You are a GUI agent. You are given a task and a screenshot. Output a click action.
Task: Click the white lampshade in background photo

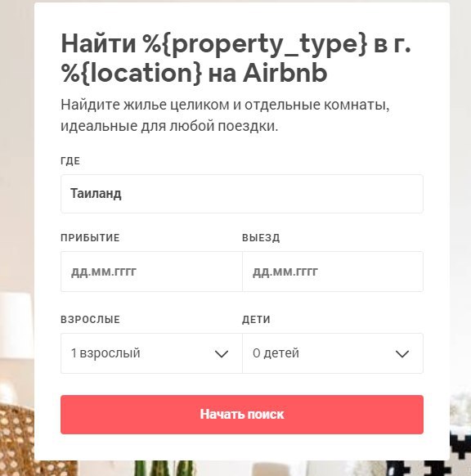click(16, 325)
